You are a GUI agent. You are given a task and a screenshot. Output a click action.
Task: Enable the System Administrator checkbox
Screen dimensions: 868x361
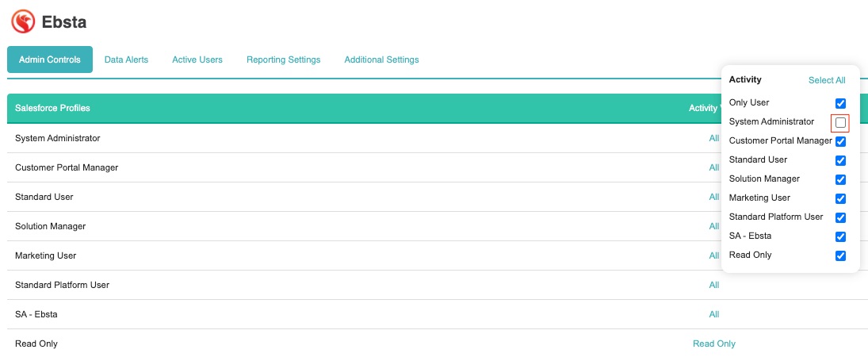pos(840,122)
